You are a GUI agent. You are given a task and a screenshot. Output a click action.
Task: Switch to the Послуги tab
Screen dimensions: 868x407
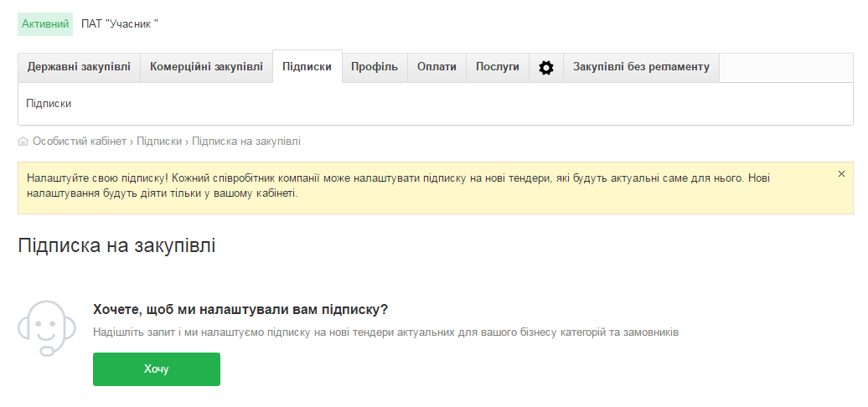click(x=498, y=67)
